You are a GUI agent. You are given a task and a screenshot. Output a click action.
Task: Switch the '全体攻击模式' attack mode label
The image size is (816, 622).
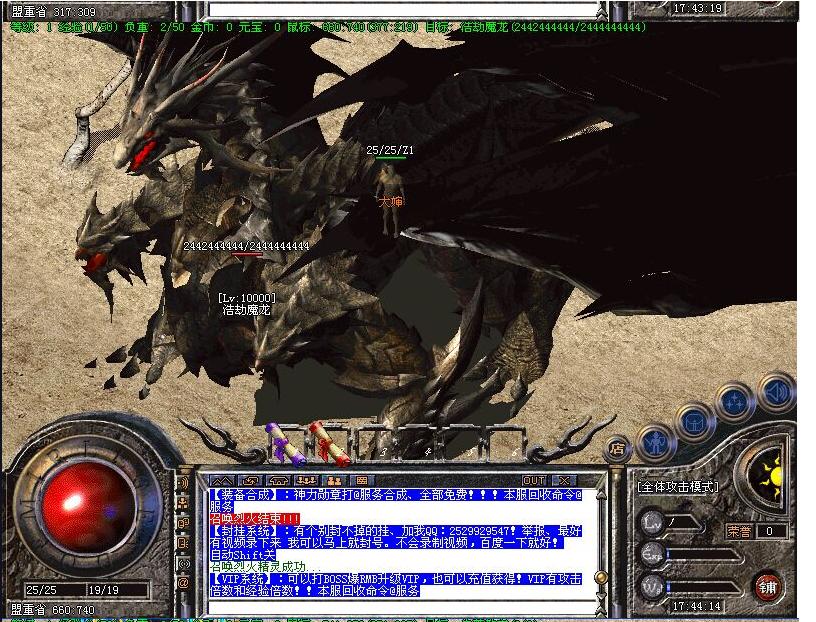coord(678,486)
